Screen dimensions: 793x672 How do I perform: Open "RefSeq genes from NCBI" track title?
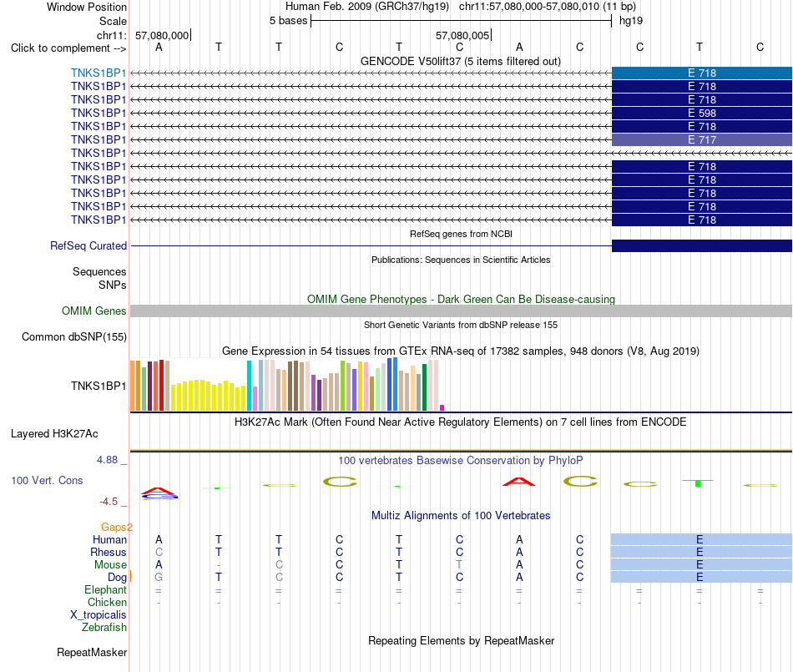(x=461, y=234)
